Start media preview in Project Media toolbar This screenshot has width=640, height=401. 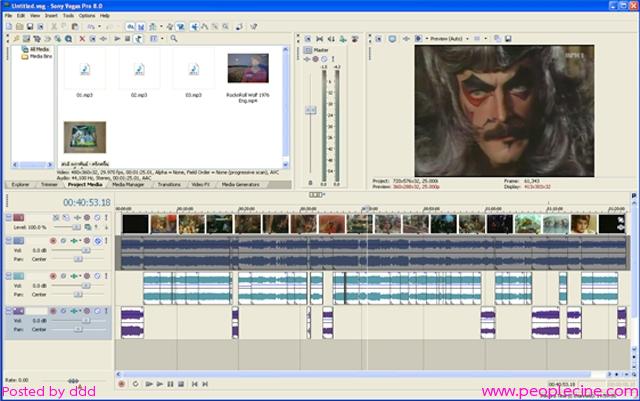coord(117,39)
